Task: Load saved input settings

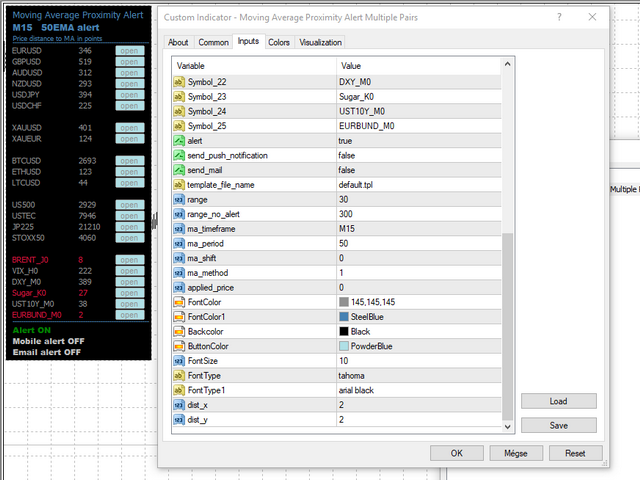Action: (558, 401)
